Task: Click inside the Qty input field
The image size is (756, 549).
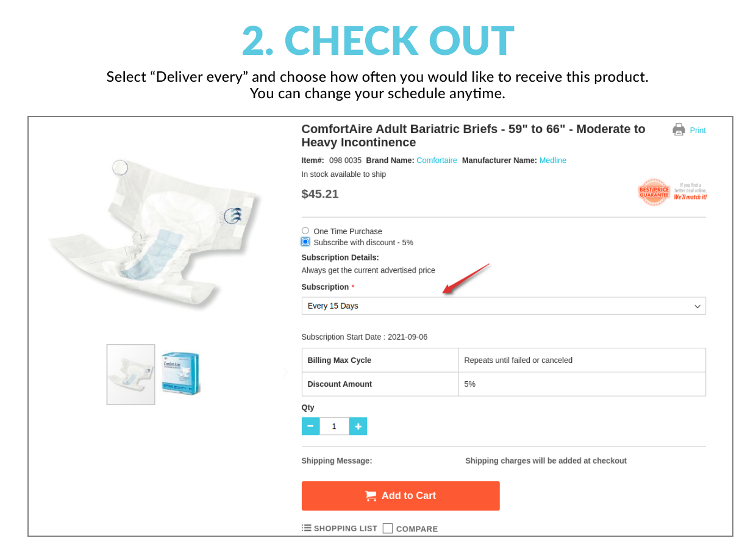Action: (334, 426)
